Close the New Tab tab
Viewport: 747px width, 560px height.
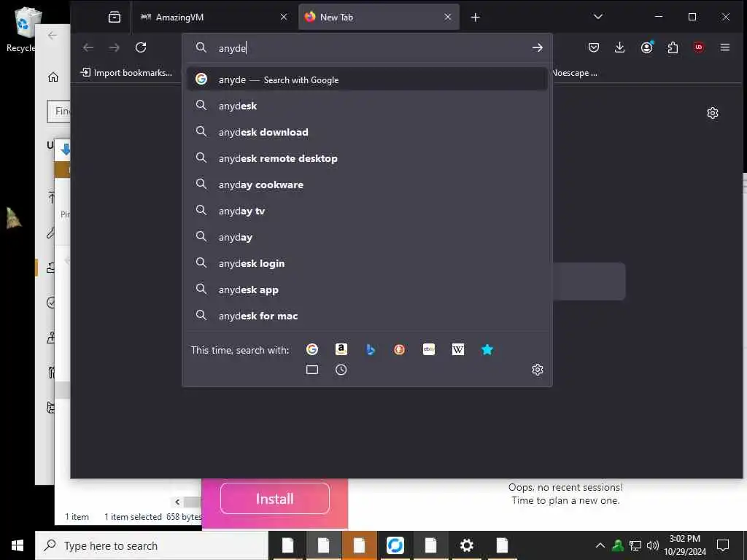point(448,17)
